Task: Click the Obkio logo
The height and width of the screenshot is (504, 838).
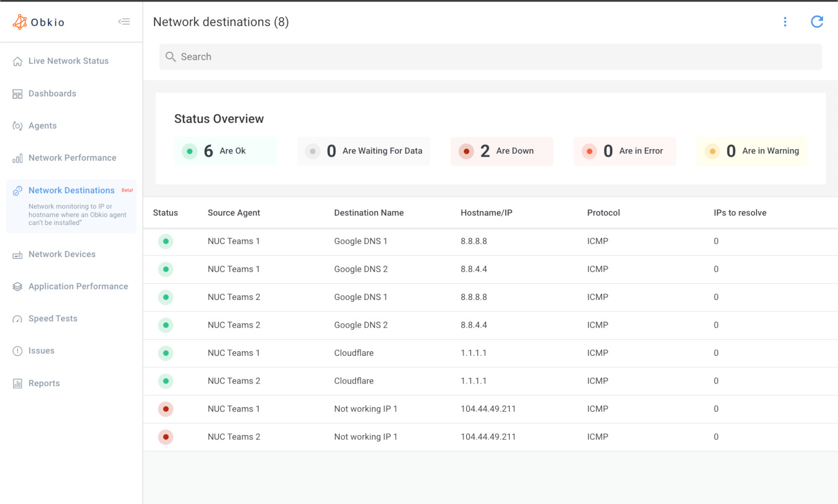Action: [x=38, y=21]
